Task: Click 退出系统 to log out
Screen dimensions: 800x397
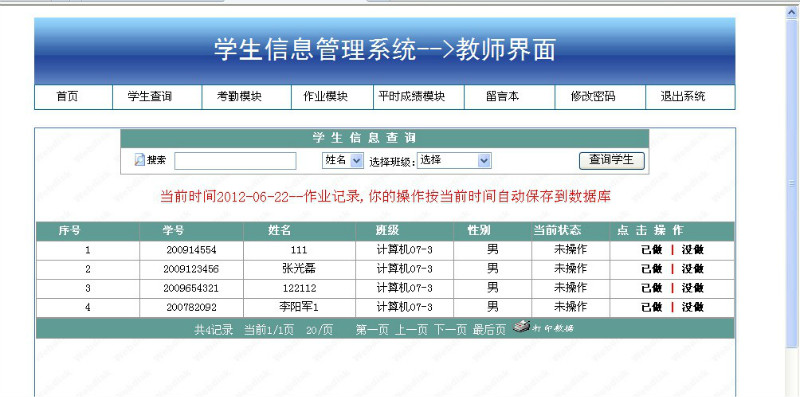Action: [683, 96]
